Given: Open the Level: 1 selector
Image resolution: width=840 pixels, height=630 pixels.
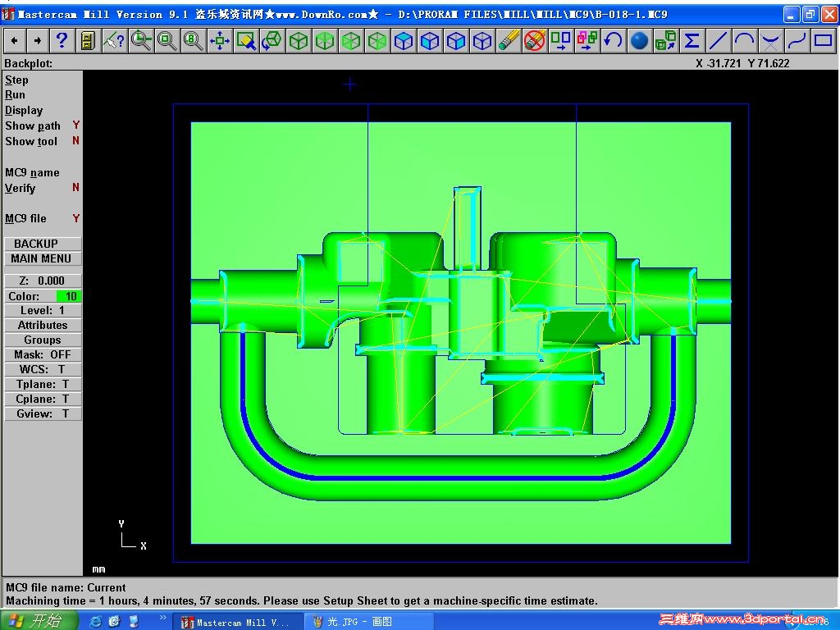Looking at the screenshot, I should [43, 311].
